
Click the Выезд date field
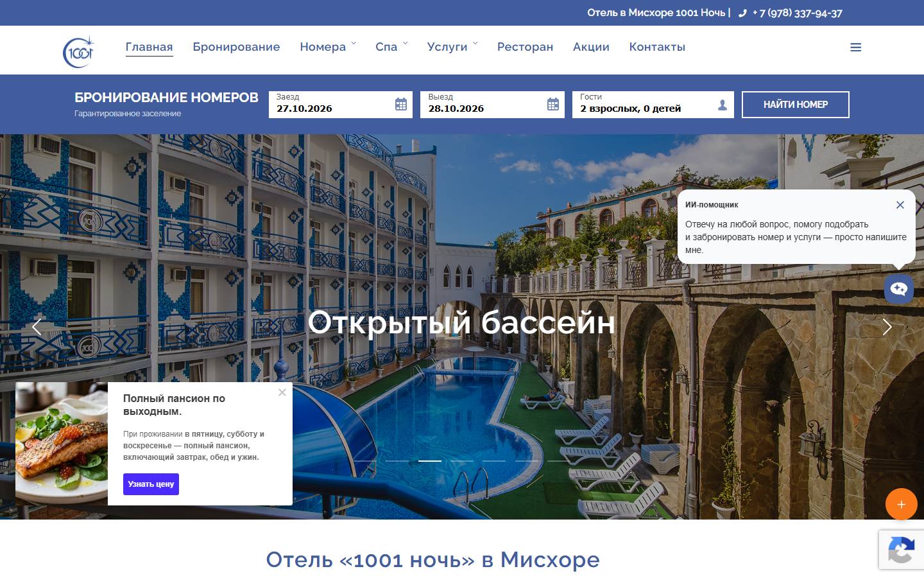[x=492, y=105]
